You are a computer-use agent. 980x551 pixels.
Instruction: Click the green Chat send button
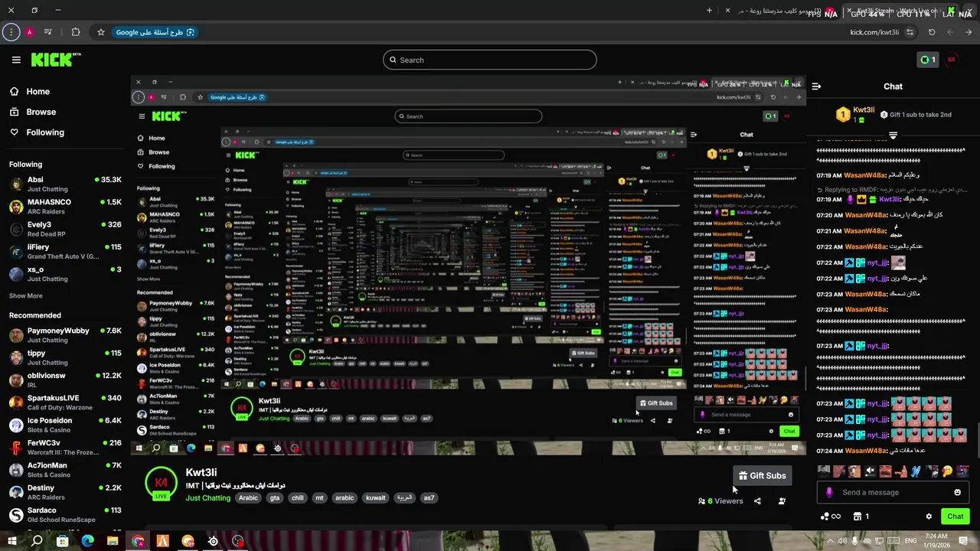click(955, 517)
